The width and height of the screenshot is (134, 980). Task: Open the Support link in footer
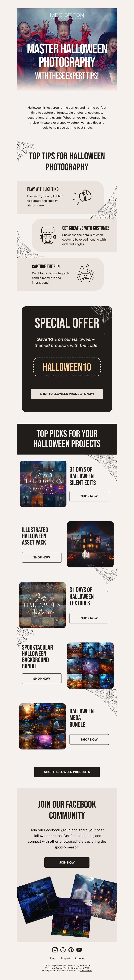click(65, 958)
